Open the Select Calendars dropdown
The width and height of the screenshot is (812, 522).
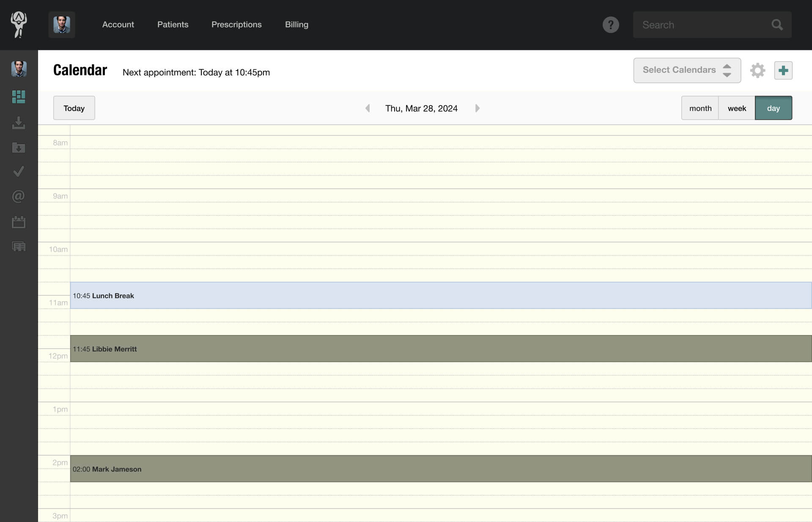coord(686,70)
